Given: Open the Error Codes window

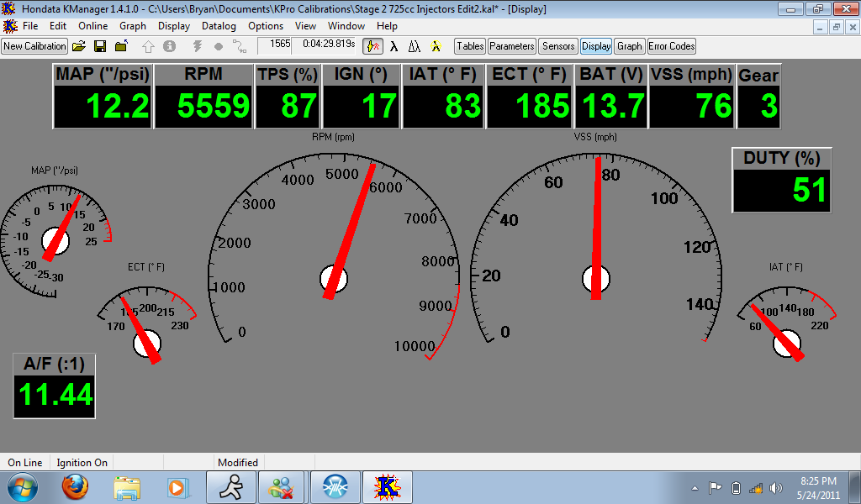Looking at the screenshot, I should [x=671, y=46].
